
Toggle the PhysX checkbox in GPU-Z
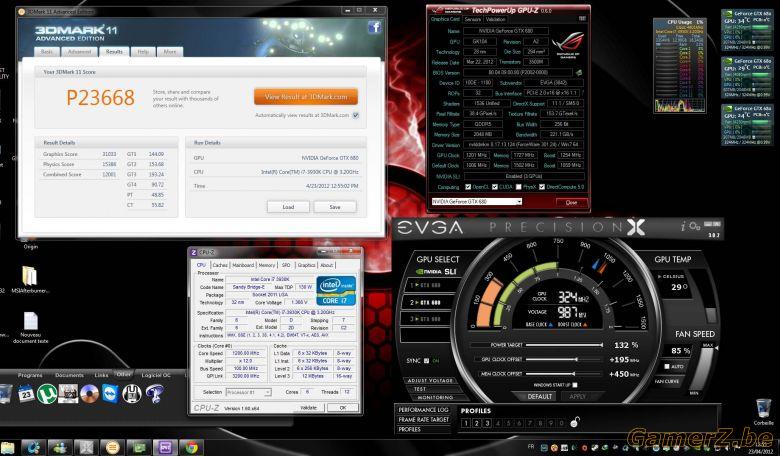[x=518, y=187]
